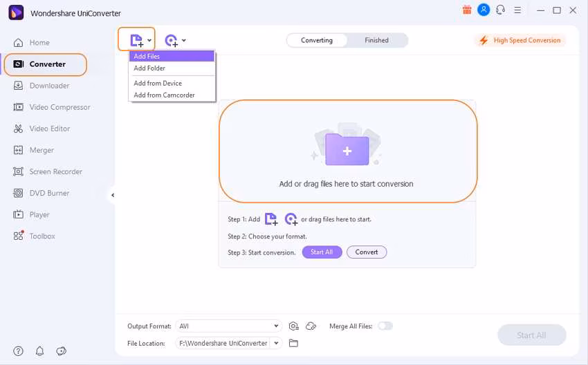Image resolution: width=588 pixels, height=365 pixels.
Task: Click the greyed Start All button
Action: 532,335
